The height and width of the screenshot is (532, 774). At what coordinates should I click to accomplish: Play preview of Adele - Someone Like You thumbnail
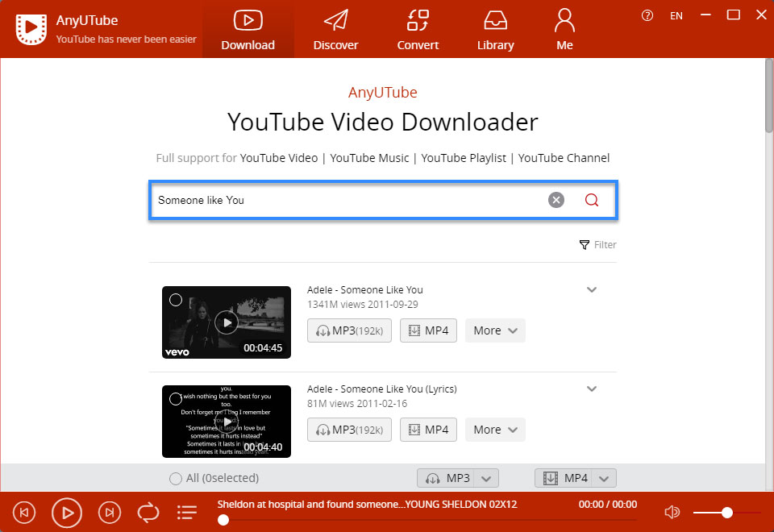tap(227, 322)
